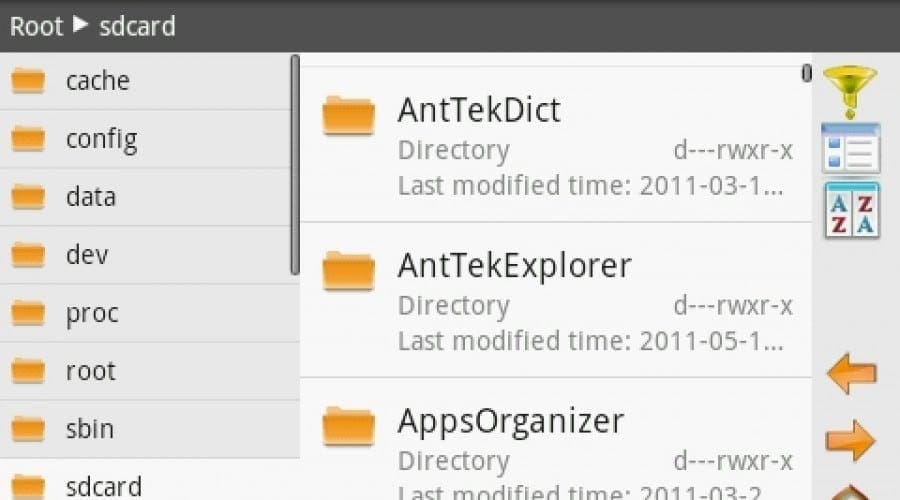900x500 pixels.
Task: Go forward with the right orange arrow
Action: (x=851, y=440)
